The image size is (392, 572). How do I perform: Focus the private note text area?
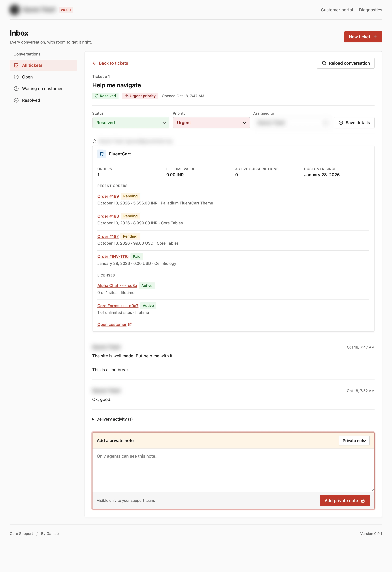point(233,470)
